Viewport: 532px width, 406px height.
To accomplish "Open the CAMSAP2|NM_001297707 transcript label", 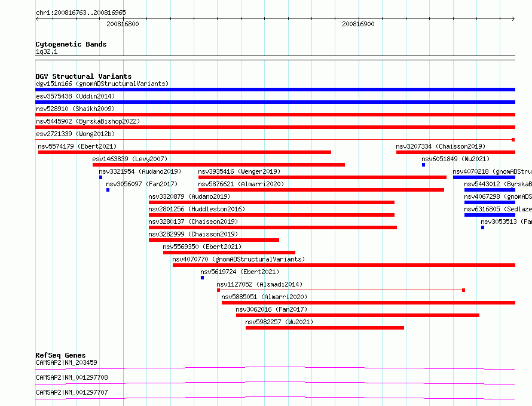I will 72,392.
